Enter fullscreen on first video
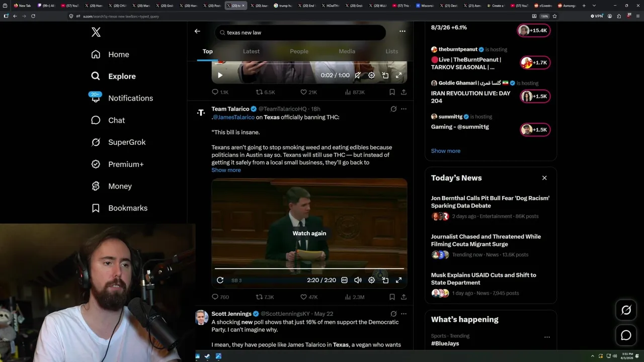Screen dimensions: 644x362 398,75
